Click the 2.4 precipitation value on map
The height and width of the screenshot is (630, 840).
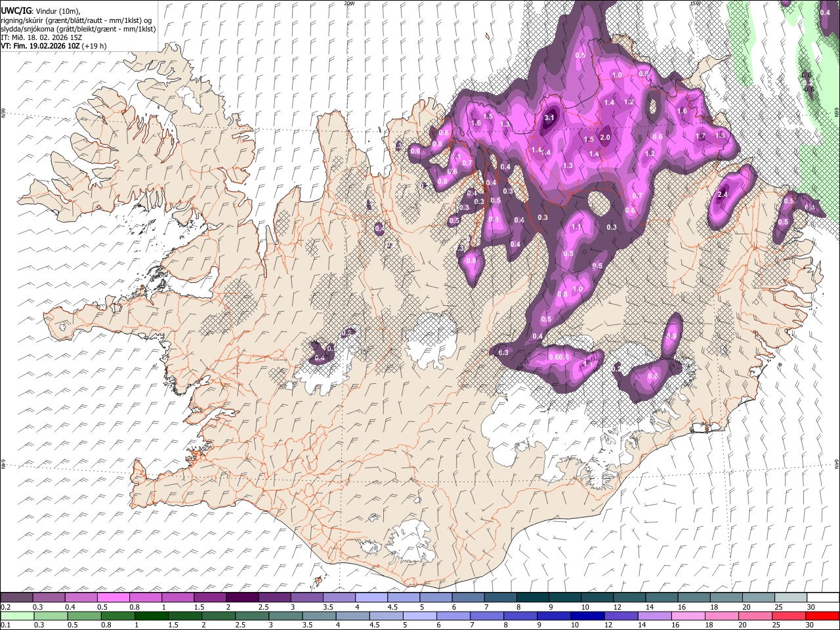(723, 195)
